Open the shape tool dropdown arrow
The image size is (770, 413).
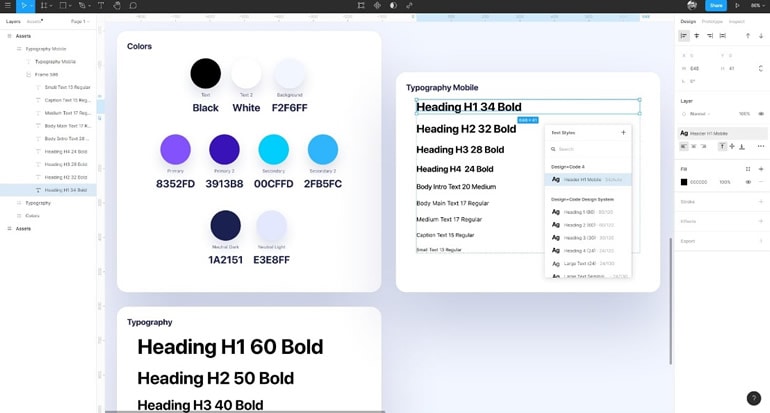pyautogui.click(x=70, y=6)
